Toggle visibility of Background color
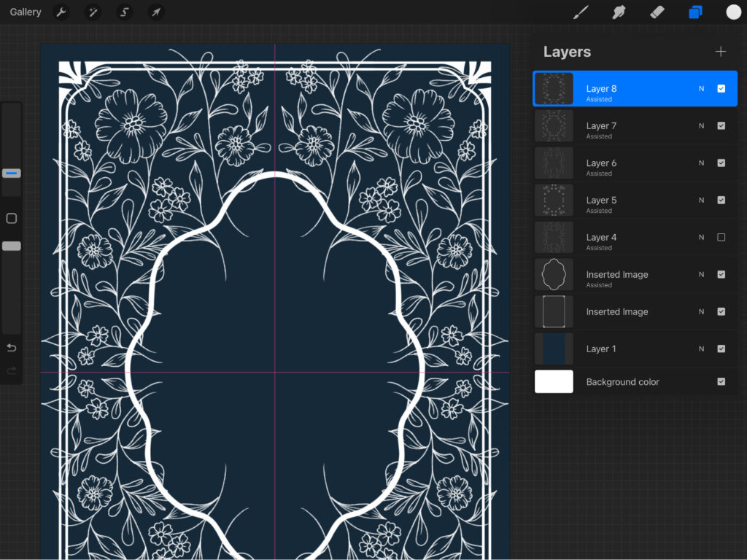This screenshot has width=747, height=560. (x=721, y=381)
